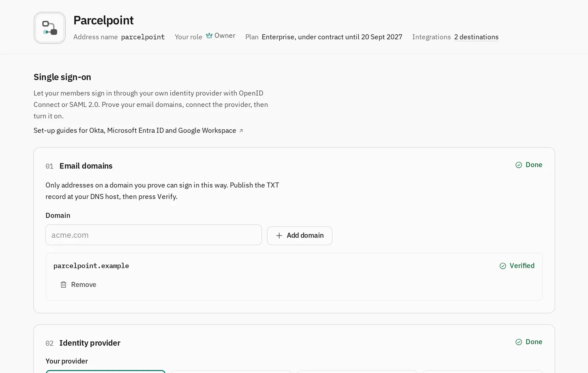Click the 02 step number label
Viewport: 588px width, 373px height.
(x=50, y=343)
